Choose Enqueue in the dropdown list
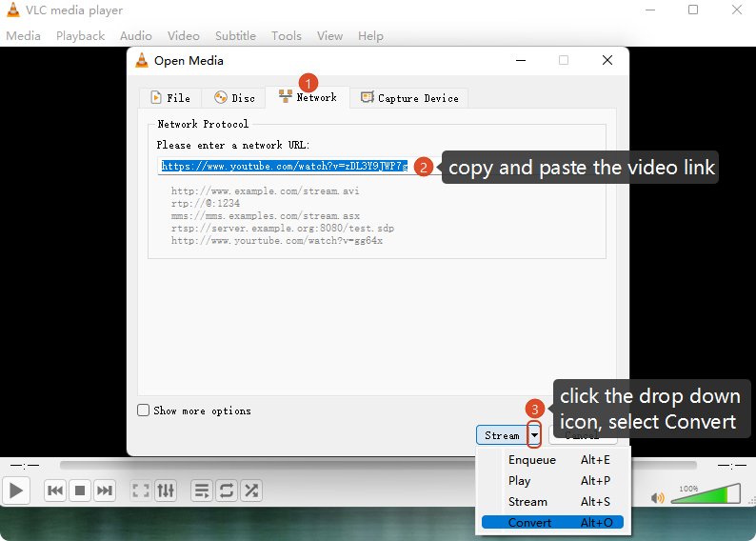 coord(531,460)
